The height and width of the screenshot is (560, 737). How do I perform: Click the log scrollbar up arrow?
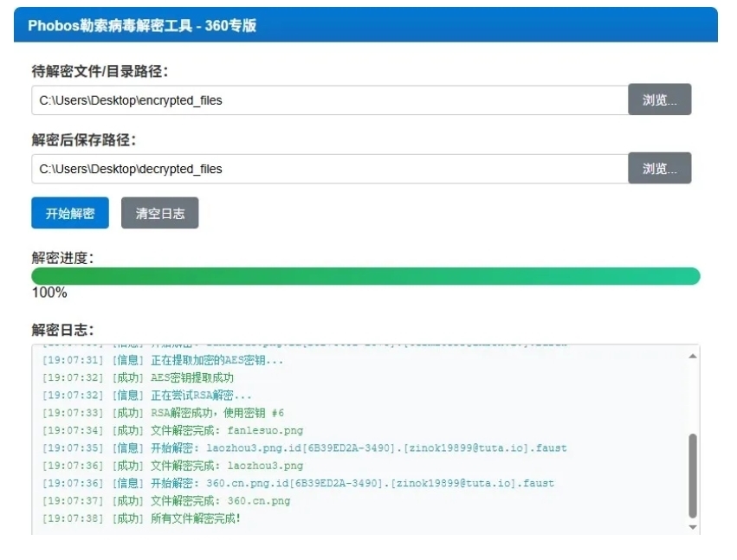692,356
